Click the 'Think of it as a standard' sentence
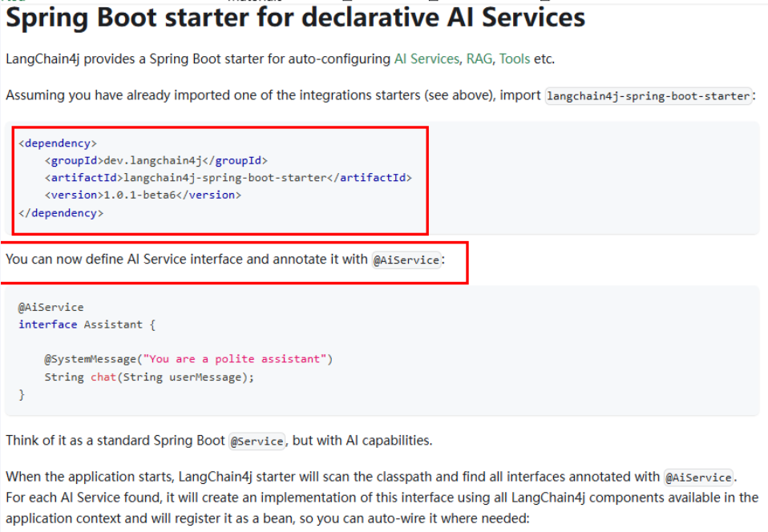 click(x=219, y=441)
